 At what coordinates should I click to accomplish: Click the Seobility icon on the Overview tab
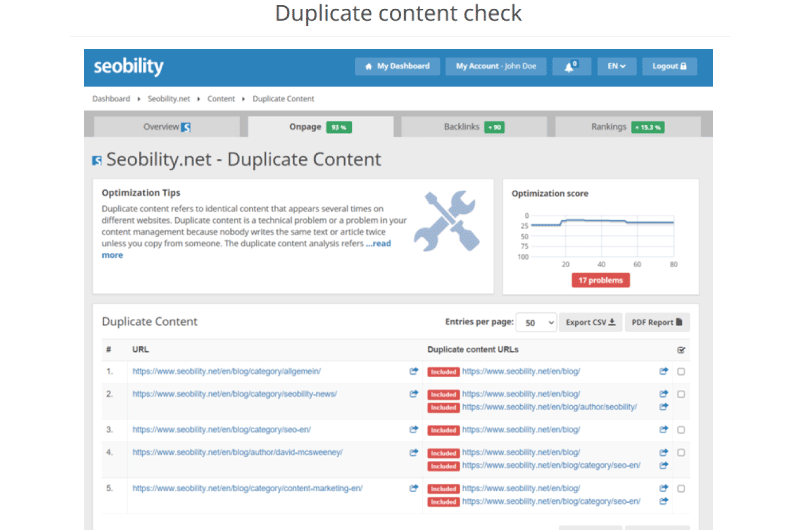pos(186,127)
